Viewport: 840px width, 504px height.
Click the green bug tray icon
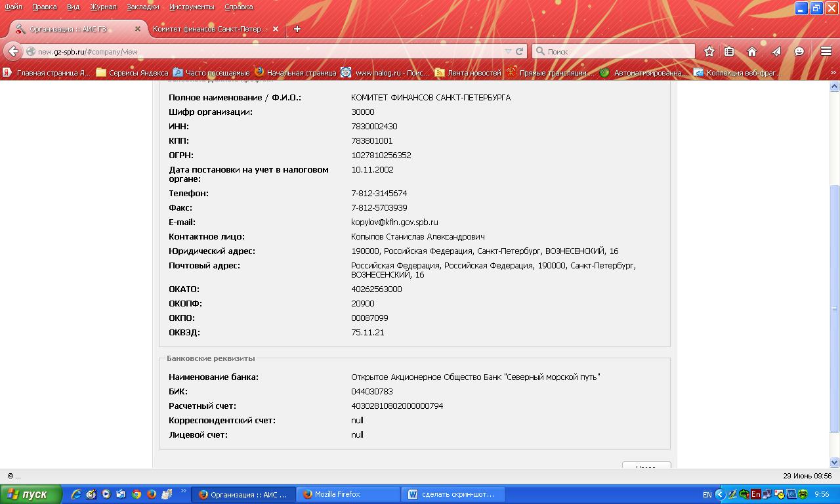point(803,494)
